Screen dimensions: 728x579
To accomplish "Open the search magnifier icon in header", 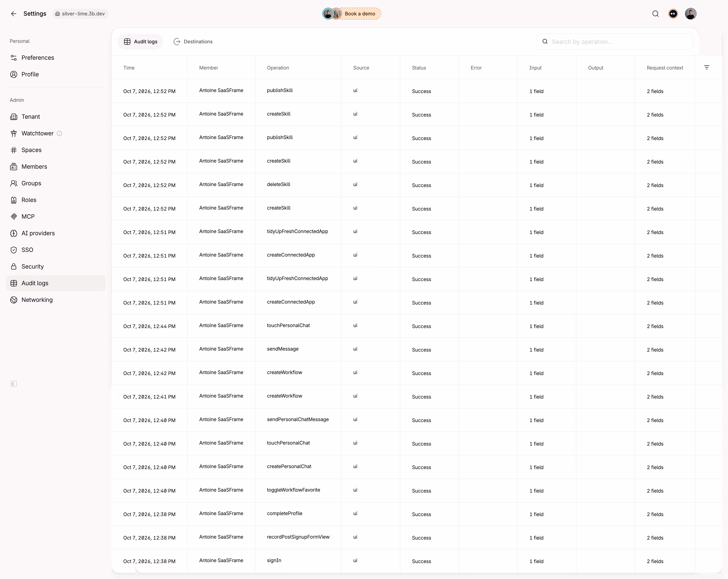I will (655, 13).
